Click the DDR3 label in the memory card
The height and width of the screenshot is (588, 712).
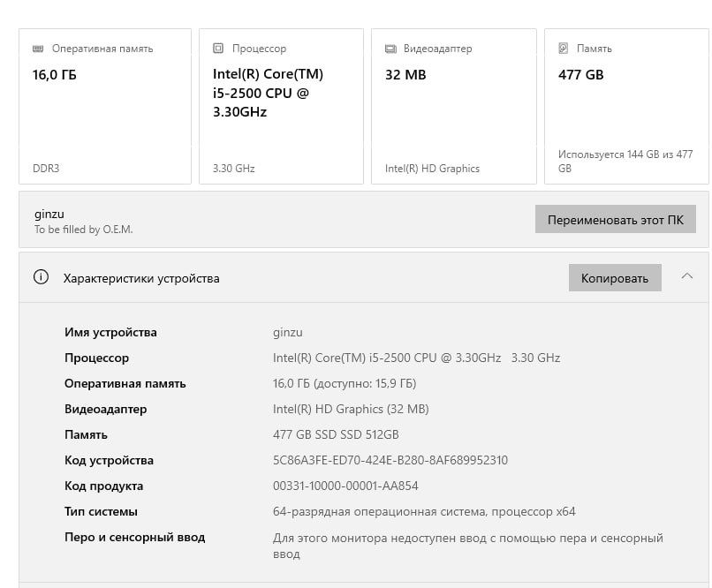tap(46, 168)
